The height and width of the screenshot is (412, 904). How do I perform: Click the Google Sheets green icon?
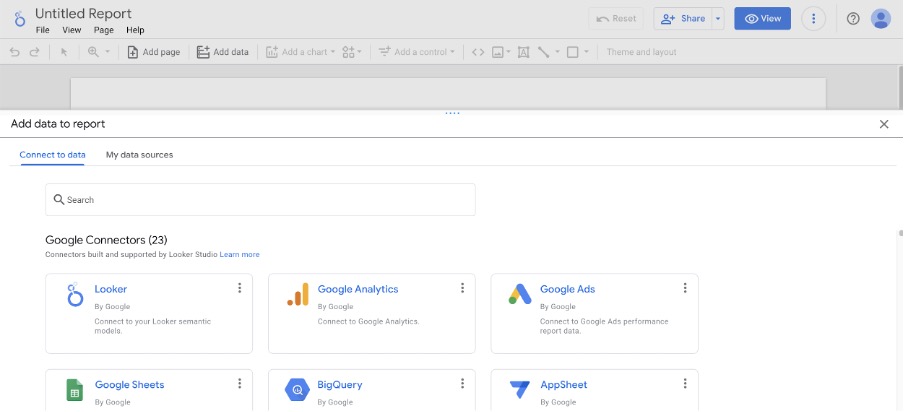(74, 390)
